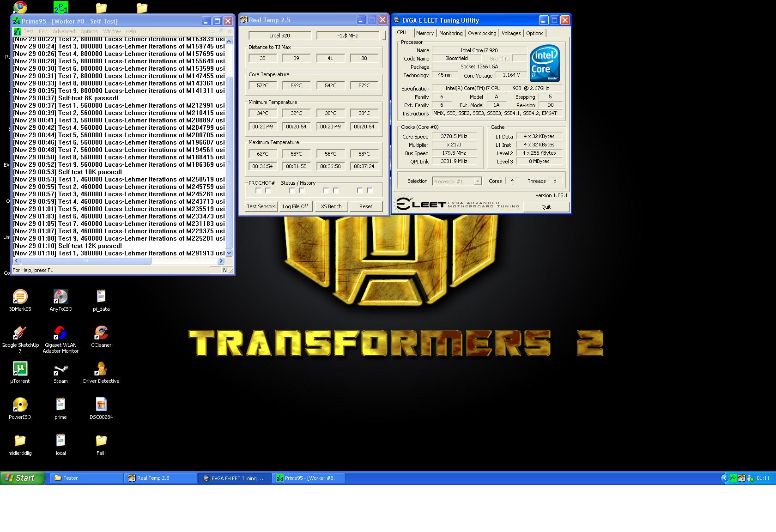Switch to Real Temp 2.5 taskbar item
The image size is (776, 532).
pos(160,478)
